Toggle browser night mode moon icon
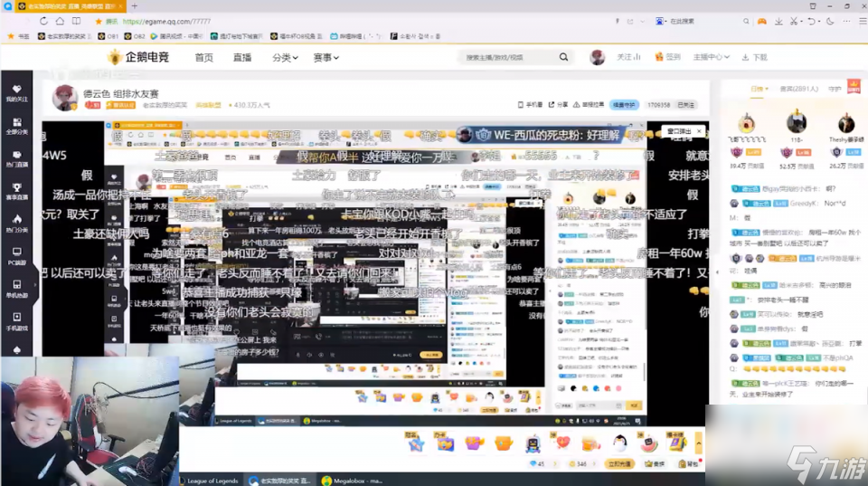This screenshot has height=486, width=868. [x=830, y=21]
